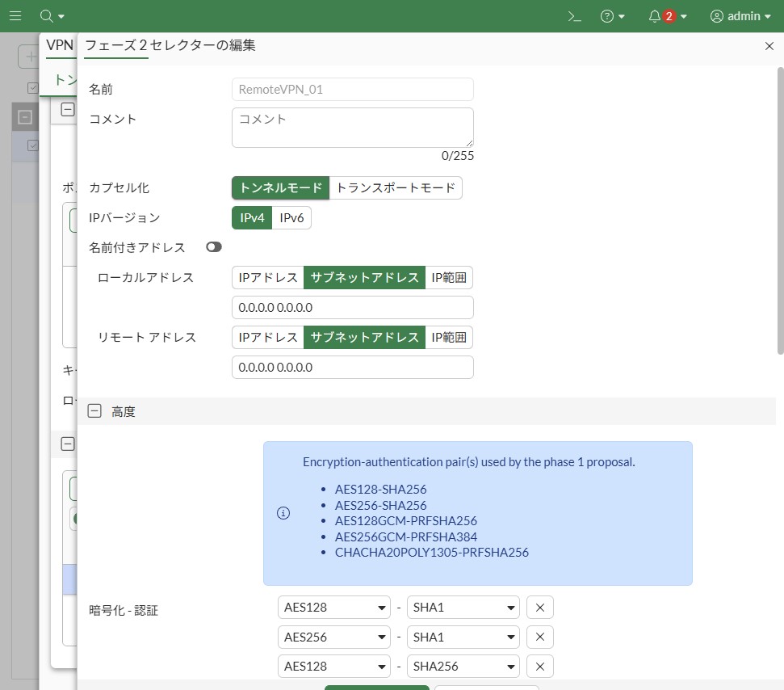The image size is (784, 690).
Task: Open the first AES128 encryption dropdown
Action: tap(333, 608)
